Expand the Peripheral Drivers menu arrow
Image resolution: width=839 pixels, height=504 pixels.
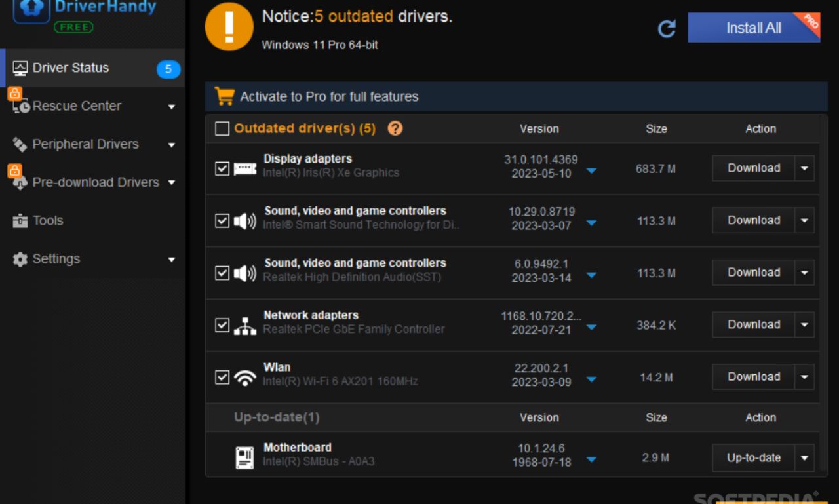[x=172, y=145]
